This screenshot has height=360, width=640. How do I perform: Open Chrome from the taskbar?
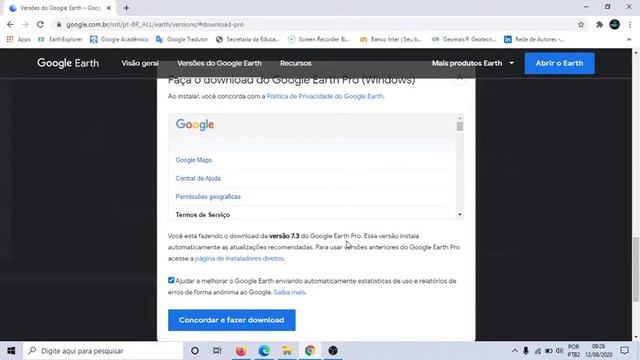[x=310, y=351]
